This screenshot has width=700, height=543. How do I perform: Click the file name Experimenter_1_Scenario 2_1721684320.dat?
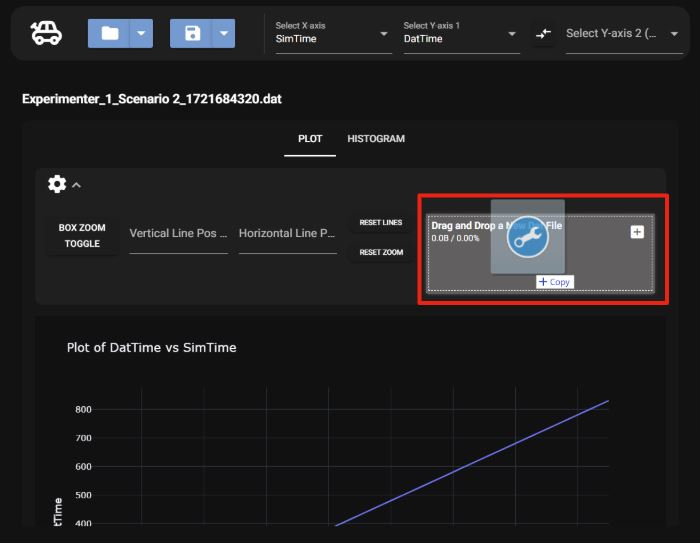(152, 99)
